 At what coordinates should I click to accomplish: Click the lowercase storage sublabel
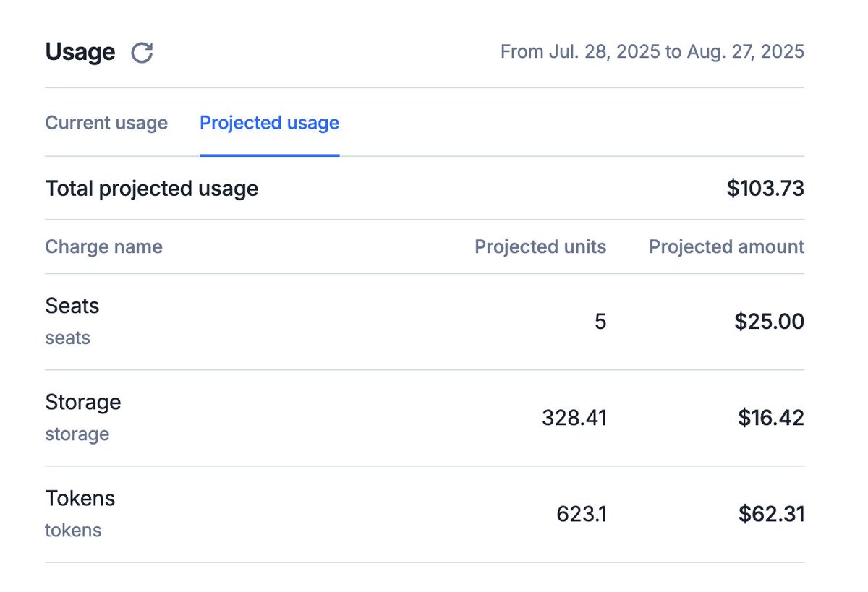(x=77, y=434)
